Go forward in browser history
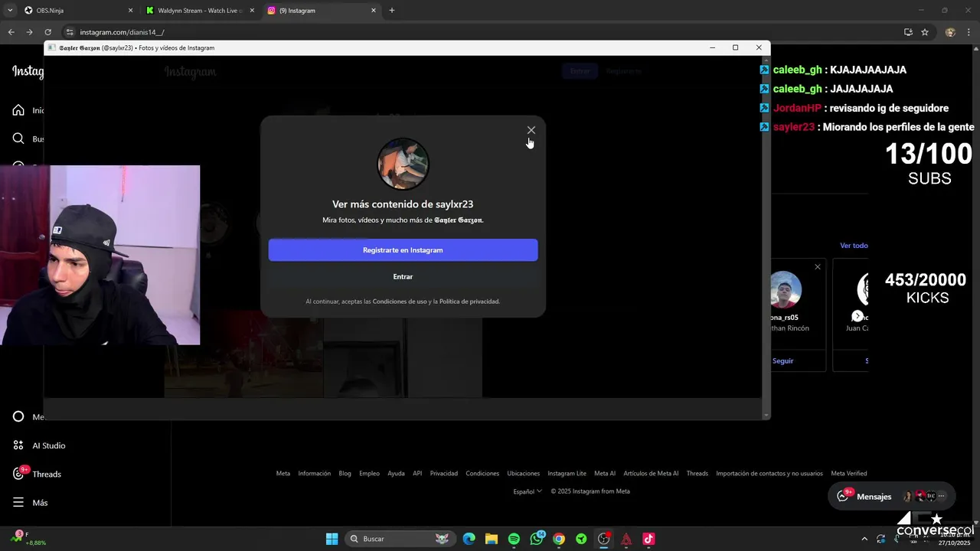 pyautogui.click(x=29, y=32)
